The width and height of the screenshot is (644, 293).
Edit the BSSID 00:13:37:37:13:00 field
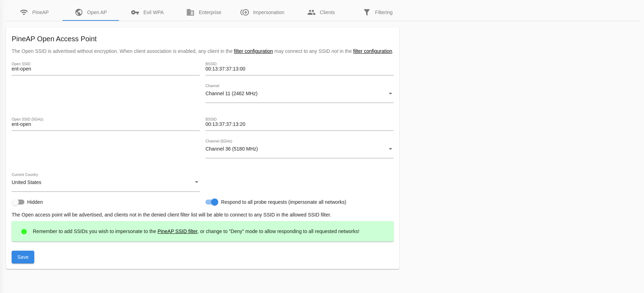pos(299,69)
